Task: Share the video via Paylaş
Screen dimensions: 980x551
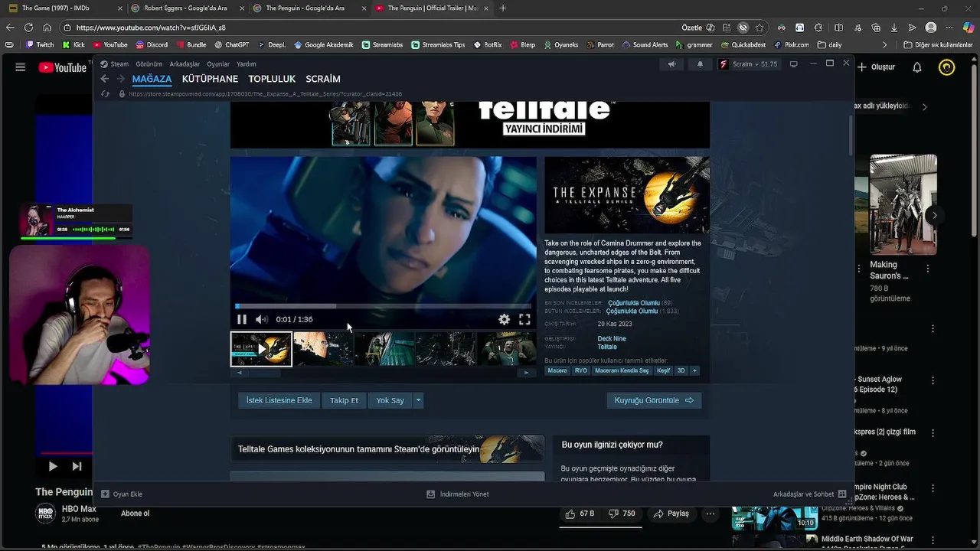Action: (x=671, y=514)
